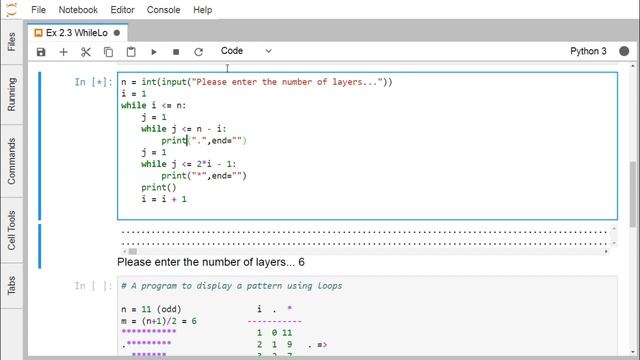Screen dimensions: 640x360
Task: Copy the selected cell
Action: 108,52
